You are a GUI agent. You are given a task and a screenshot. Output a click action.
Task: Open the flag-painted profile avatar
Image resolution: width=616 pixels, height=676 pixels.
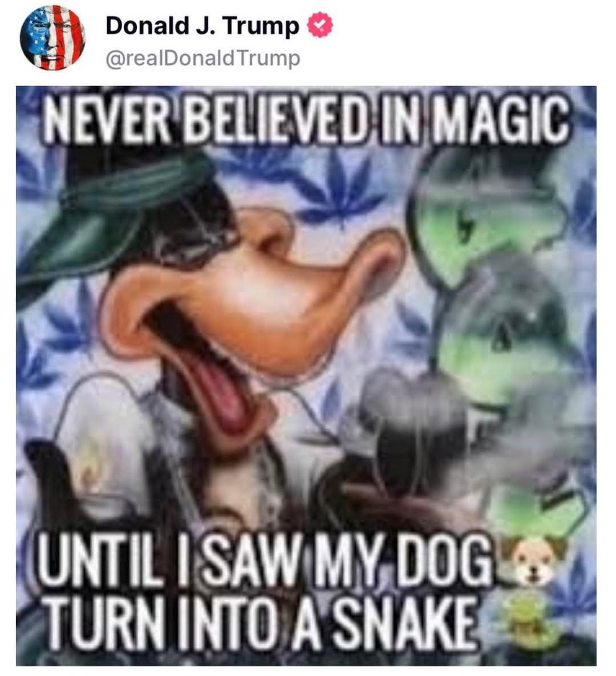point(52,38)
